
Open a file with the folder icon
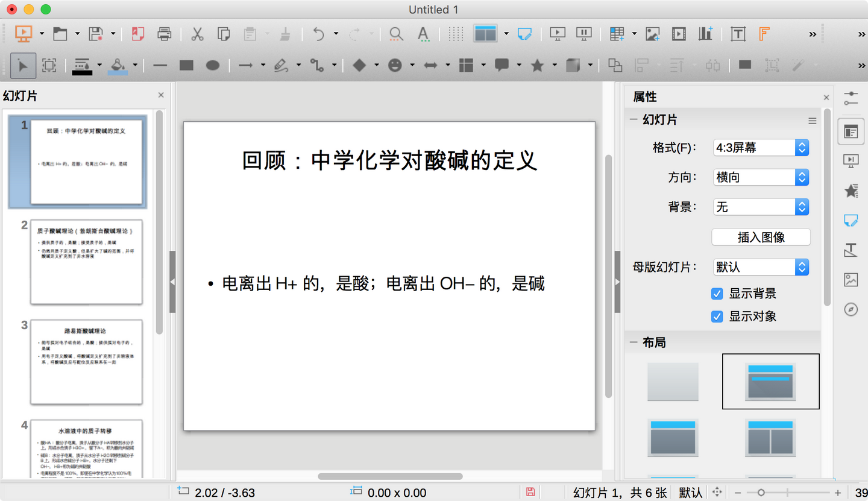(x=60, y=34)
